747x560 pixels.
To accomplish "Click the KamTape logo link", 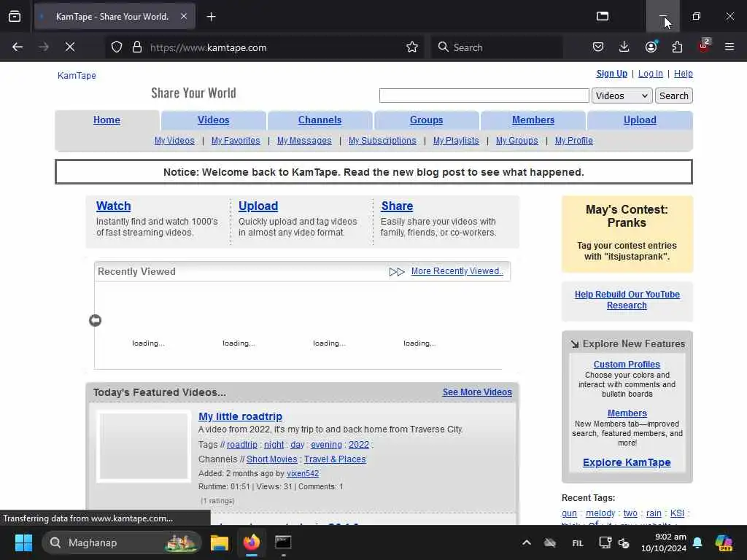I will click(77, 75).
